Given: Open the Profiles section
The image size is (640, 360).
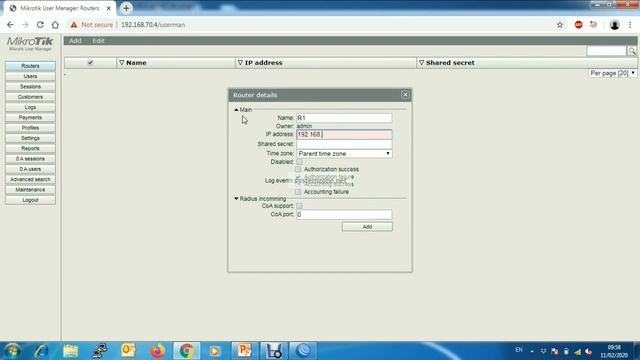Looking at the screenshot, I should click(x=30, y=128).
